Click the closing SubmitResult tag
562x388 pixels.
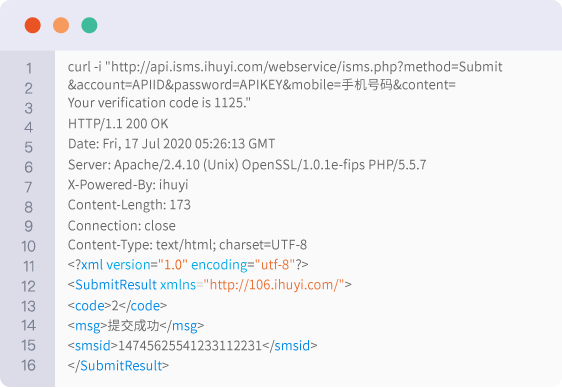click(x=118, y=366)
